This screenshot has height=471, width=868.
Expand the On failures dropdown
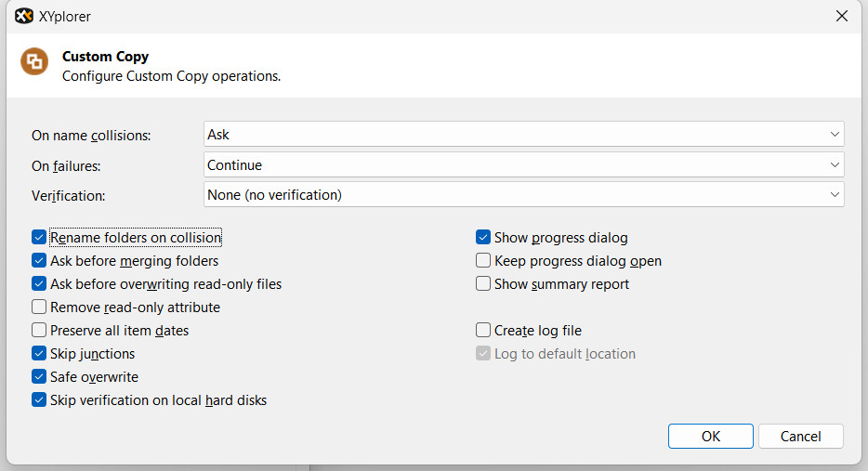(523, 165)
